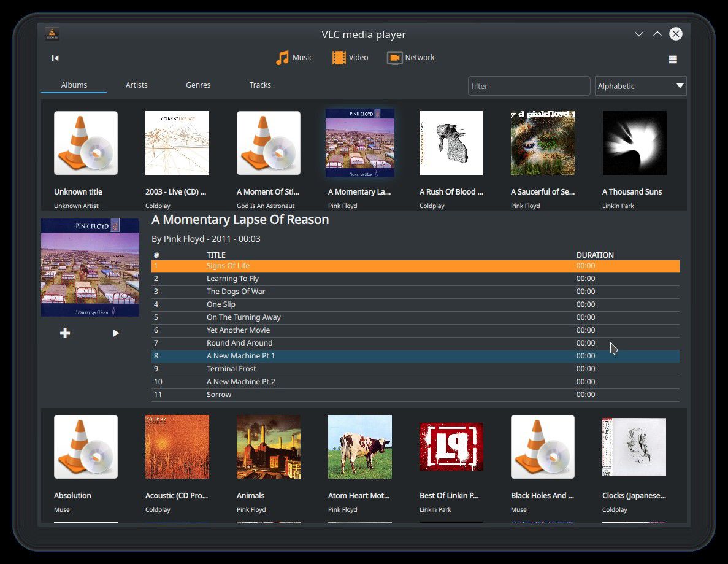This screenshot has height=564, width=728.
Task: Select track The Dogs Of War
Action: [415, 292]
